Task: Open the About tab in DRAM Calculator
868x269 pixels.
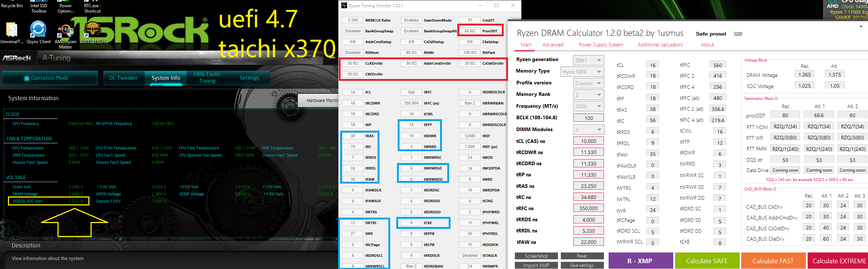Action: 707,45
